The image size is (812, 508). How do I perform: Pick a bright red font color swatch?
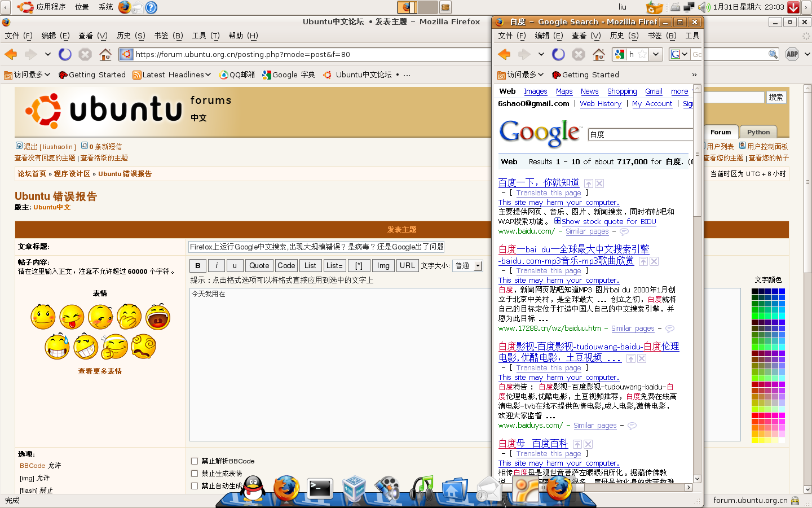click(x=754, y=415)
